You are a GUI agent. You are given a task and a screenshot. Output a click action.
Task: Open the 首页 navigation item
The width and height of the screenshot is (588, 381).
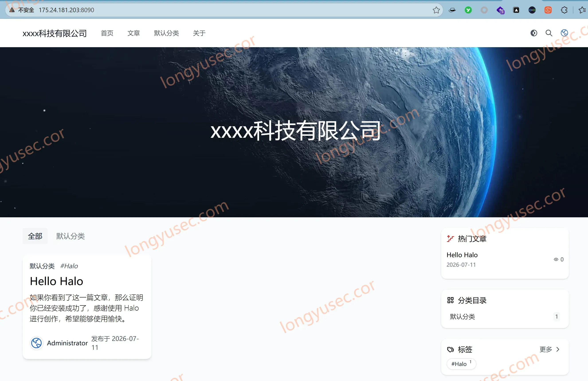click(107, 33)
